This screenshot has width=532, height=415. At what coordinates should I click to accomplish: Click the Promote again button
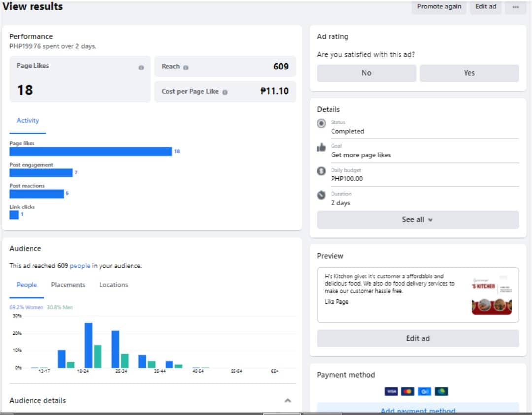(439, 7)
